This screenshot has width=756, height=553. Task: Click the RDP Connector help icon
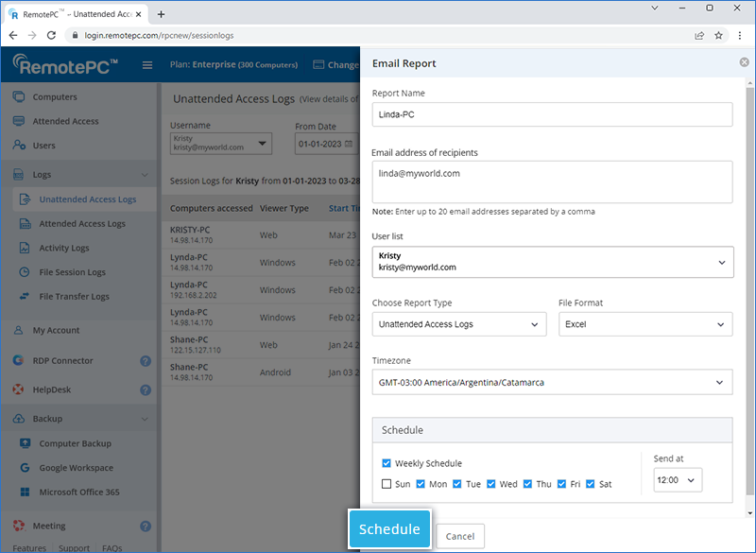point(146,360)
